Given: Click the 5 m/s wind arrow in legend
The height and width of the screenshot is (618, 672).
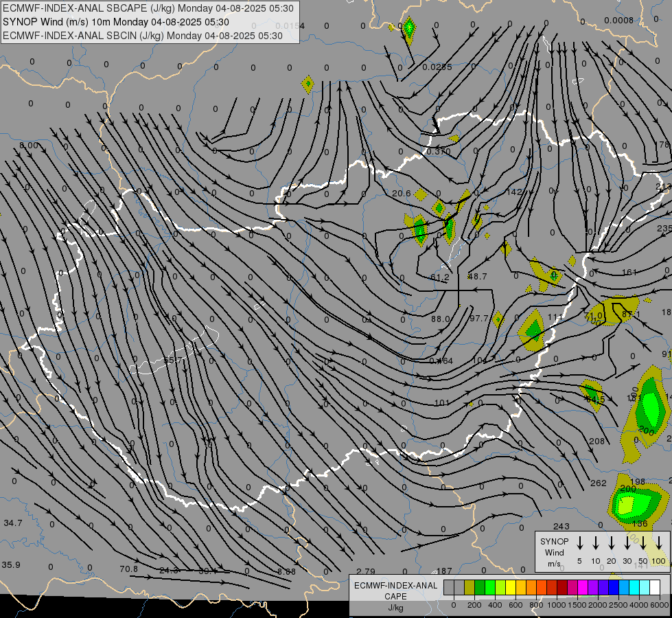Looking at the screenshot, I should 580,543.
